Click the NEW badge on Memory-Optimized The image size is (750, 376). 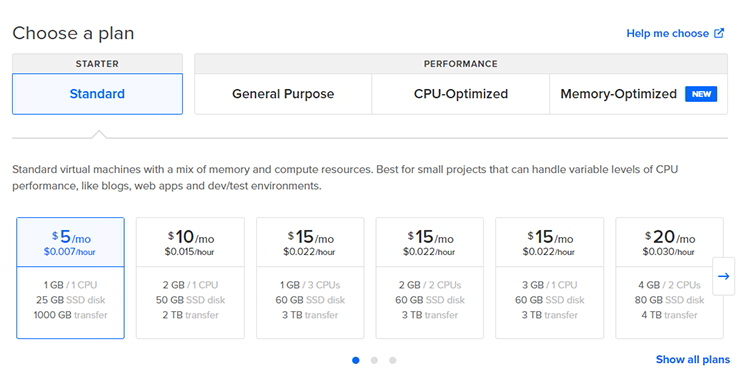coord(701,94)
